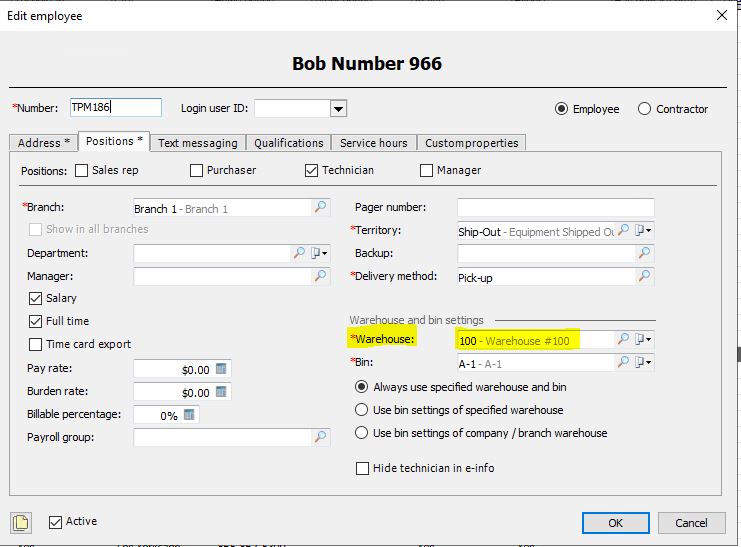Click the Bob Number 966 heading
The height and width of the screenshot is (547, 741).
point(367,63)
